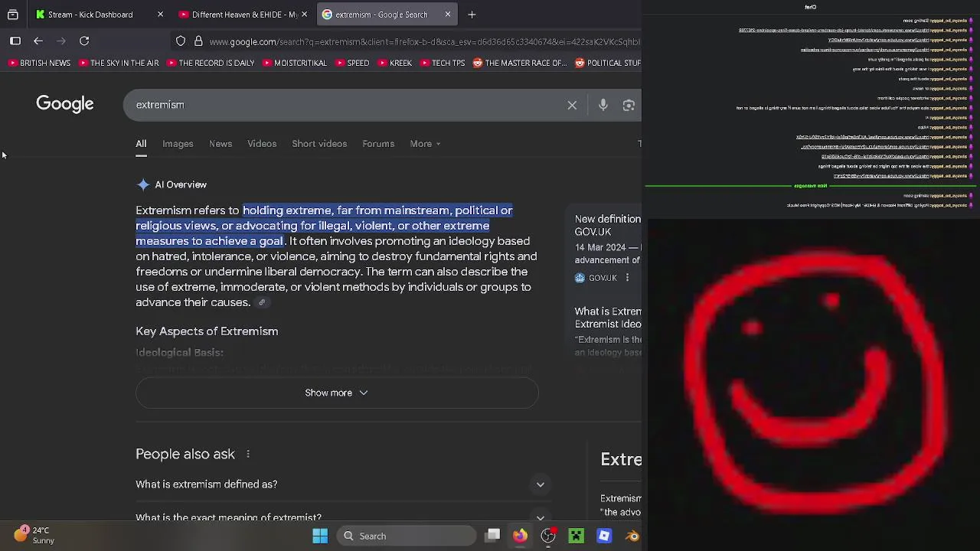
Task: Open THE RECORD IS DAILY bookmark
Action: 209,63
